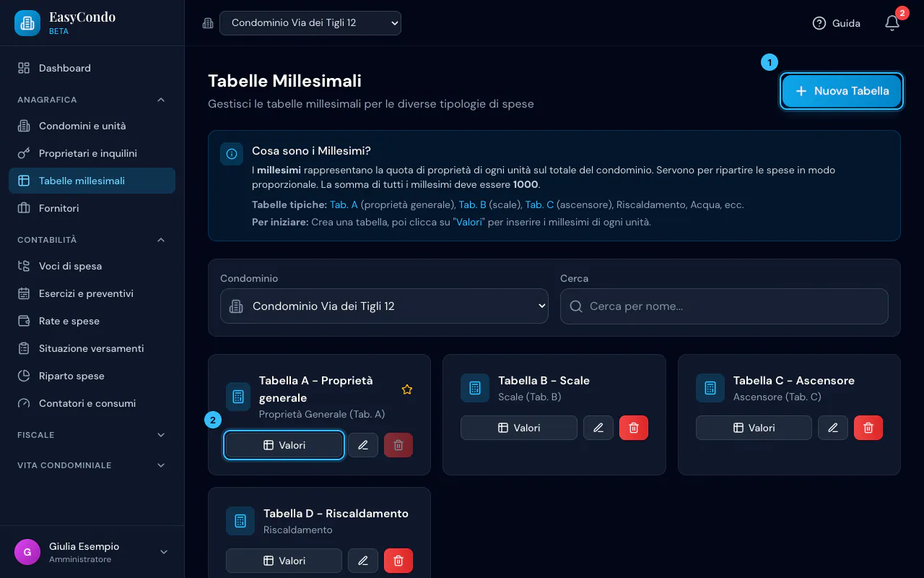Click the info icon in Millesimi box

(232, 154)
